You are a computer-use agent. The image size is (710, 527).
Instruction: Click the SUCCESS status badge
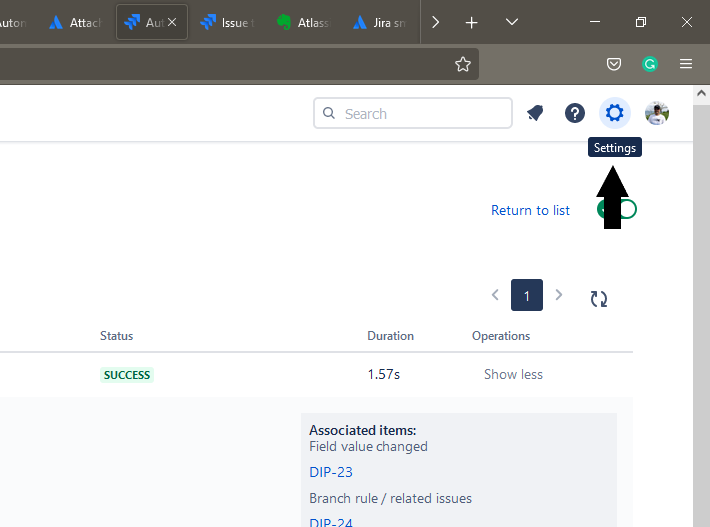point(127,375)
